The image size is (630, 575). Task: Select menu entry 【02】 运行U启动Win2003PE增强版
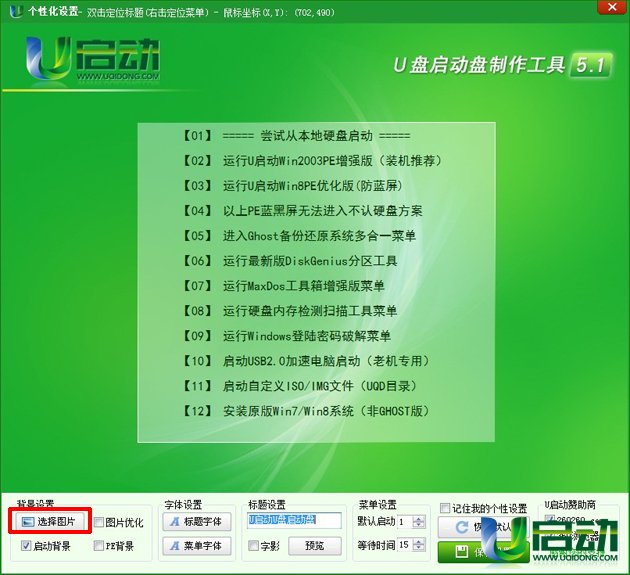311,161
